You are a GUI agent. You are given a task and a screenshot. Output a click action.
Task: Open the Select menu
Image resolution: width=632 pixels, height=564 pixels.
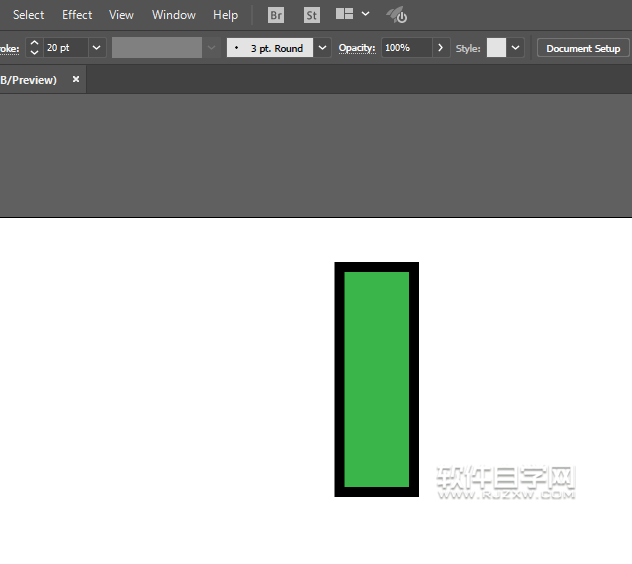click(x=28, y=15)
